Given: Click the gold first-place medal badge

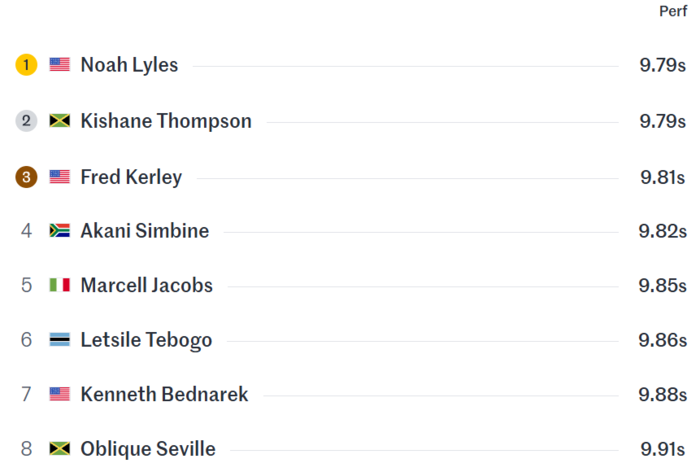Looking at the screenshot, I should (x=26, y=65).
